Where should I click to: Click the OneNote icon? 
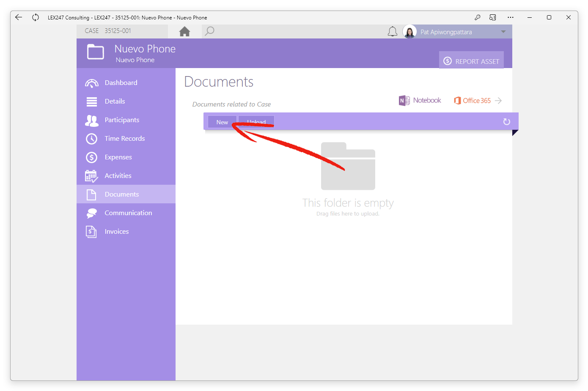click(x=404, y=100)
